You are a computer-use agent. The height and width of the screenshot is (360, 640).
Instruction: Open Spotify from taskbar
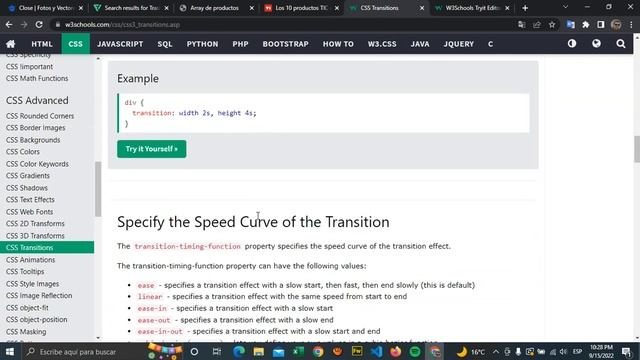415,351
